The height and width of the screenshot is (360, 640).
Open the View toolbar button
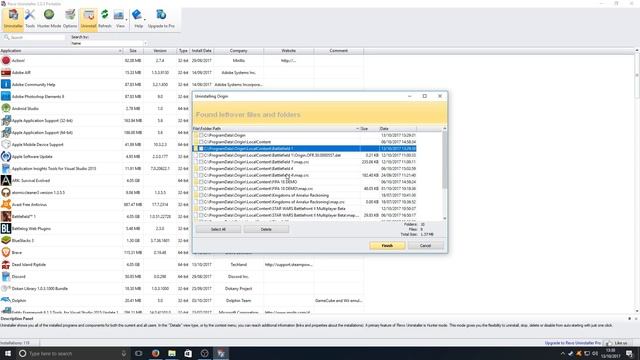pyautogui.click(x=120, y=19)
